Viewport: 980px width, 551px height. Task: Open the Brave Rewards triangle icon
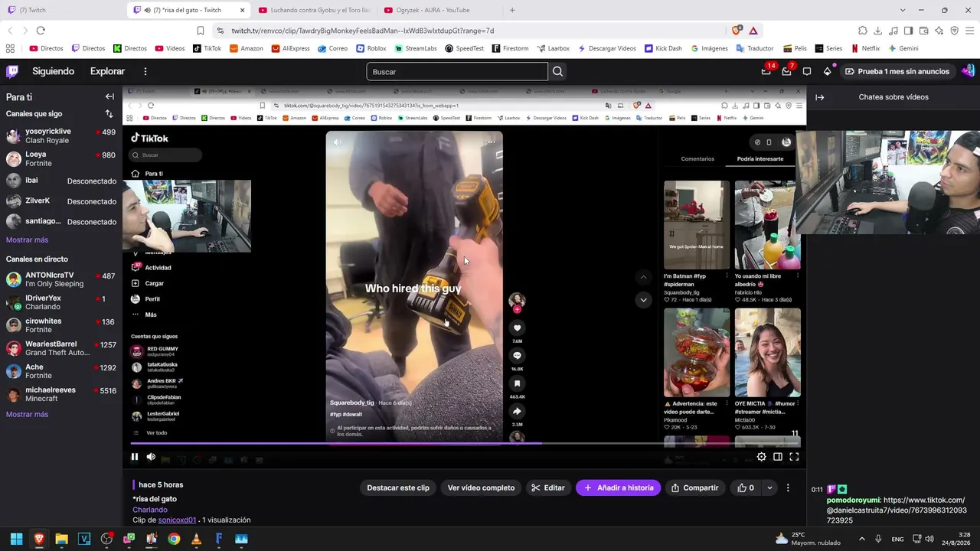tap(753, 31)
